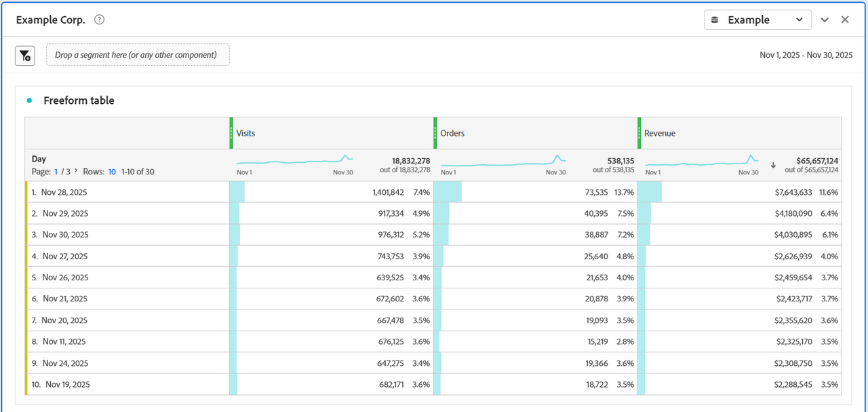Image resolution: width=868 pixels, height=412 pixels.
Task: Click the Revenue column green drag handle
Action: [x=639, y=133]
